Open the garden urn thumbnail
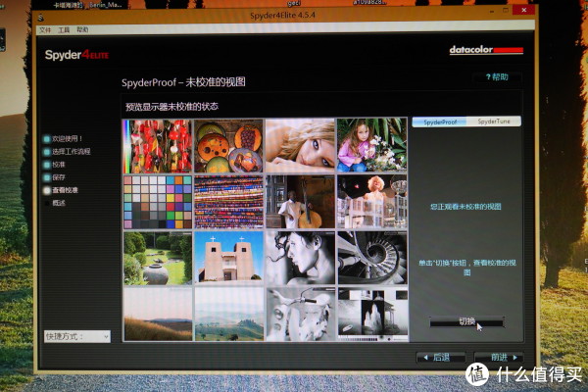Viewport: 588px width, 392px height. coord(158,258)
